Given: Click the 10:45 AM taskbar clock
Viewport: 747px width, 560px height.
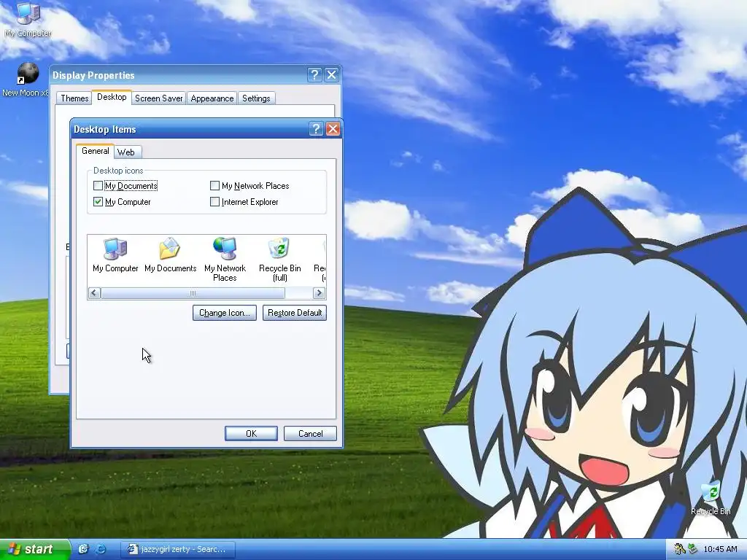Looking at the screenshot, I should [x=720, y=549].
